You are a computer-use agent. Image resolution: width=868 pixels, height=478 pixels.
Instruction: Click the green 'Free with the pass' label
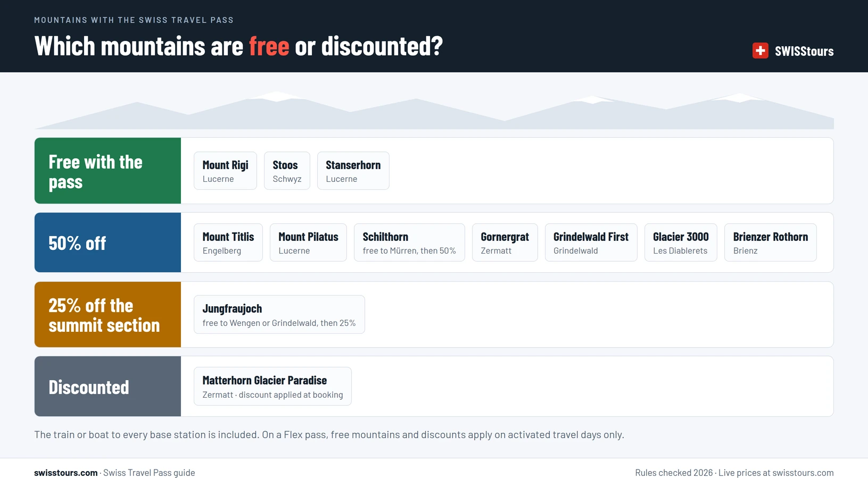(108, 171)
